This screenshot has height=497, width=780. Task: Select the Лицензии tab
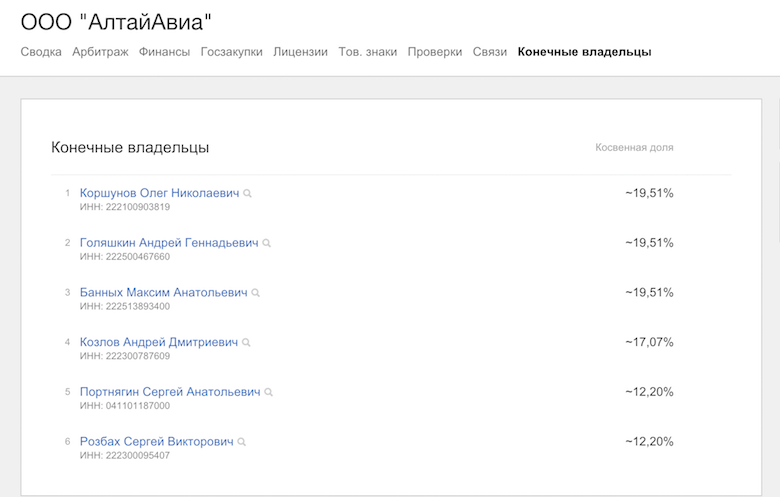tap(300, 52)
